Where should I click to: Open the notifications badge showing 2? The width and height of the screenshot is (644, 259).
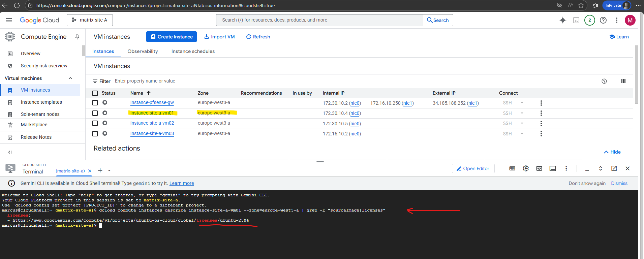tap(589, 20)
